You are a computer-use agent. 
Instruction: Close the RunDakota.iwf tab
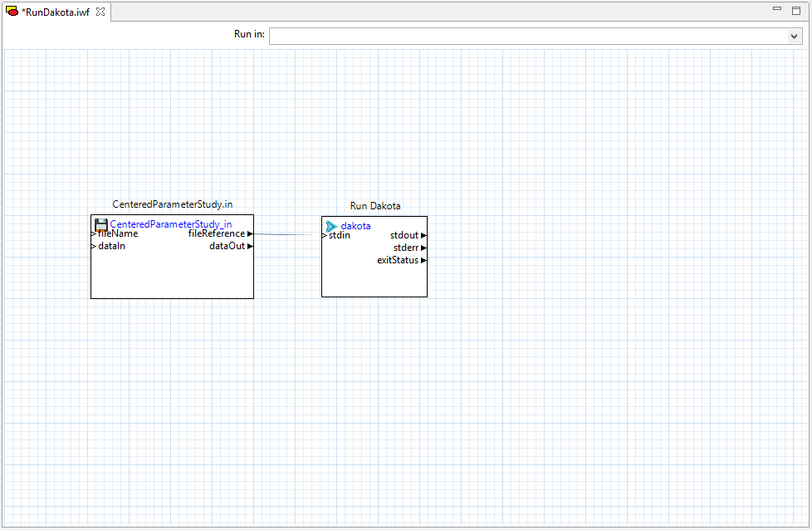tap(100, 12)
